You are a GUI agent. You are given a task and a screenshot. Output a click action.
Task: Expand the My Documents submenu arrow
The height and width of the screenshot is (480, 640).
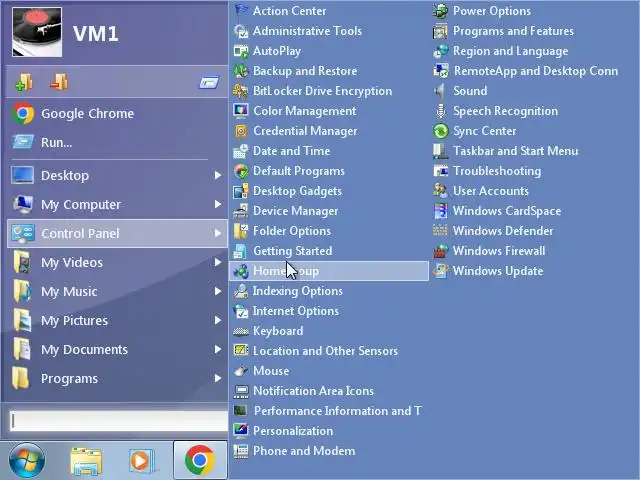click(218, 349)
